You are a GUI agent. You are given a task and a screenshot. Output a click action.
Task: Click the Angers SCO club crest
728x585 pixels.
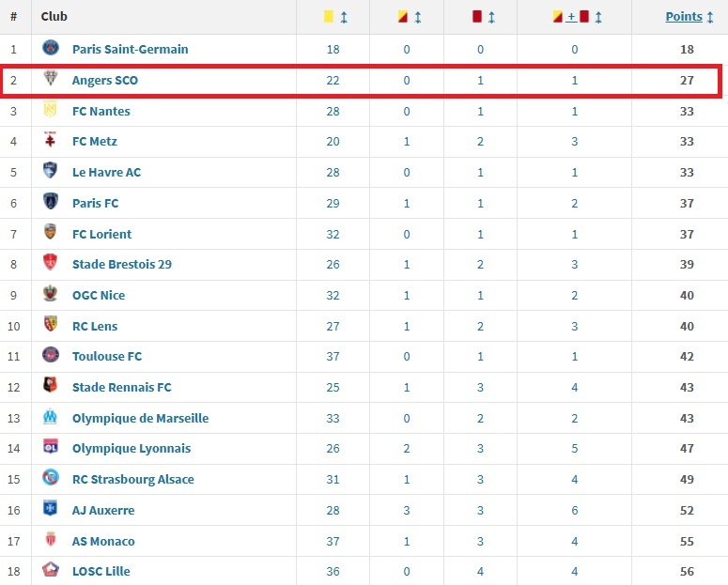click(51, 80)
